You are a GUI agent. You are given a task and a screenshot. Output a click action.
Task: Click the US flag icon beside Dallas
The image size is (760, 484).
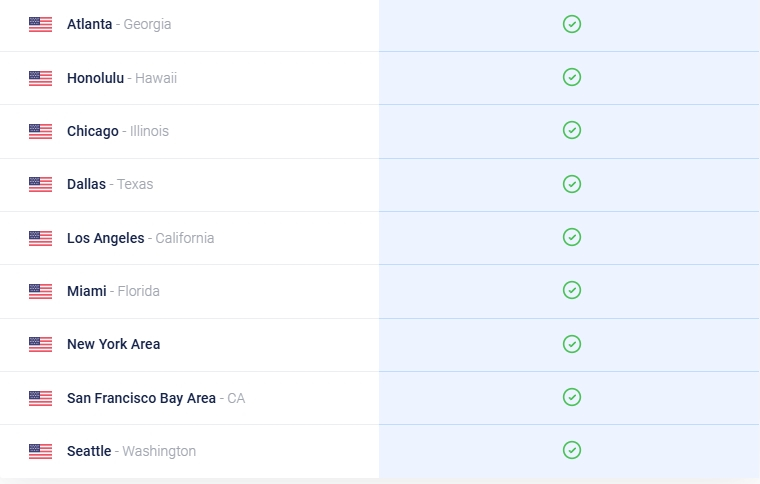(x=40, y=184)
